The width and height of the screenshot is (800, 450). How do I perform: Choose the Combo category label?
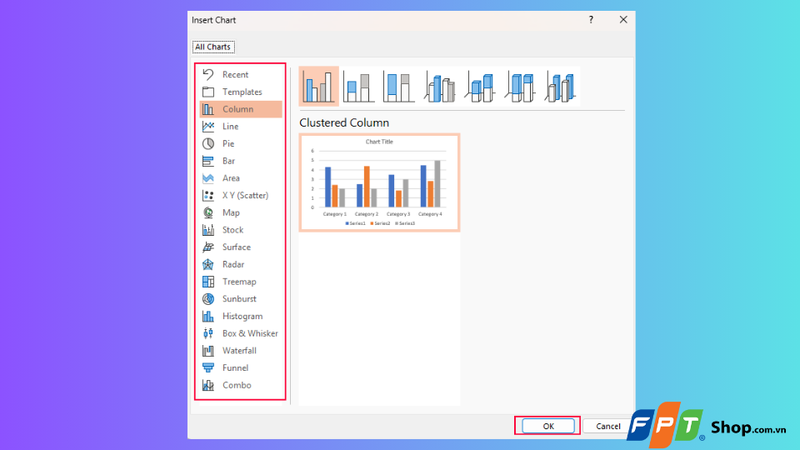tap(237, 385)
